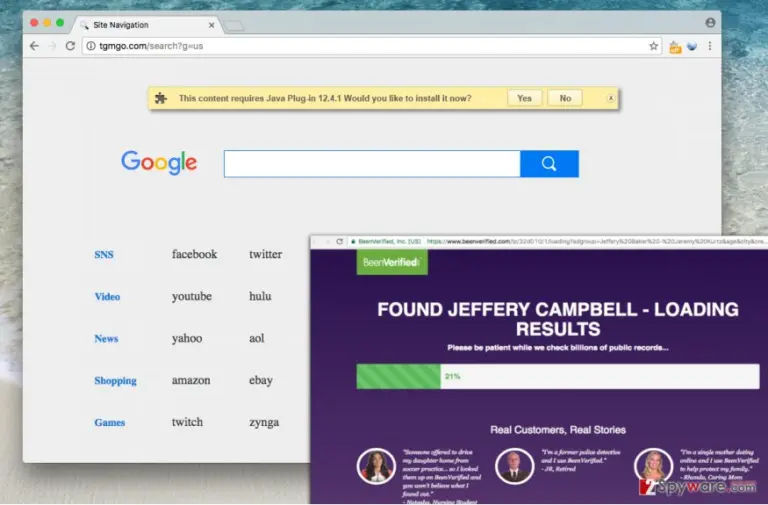Open the twitch link
This screenshot has height=505, width=768.
pyautogui.click(x=187, y=422)
